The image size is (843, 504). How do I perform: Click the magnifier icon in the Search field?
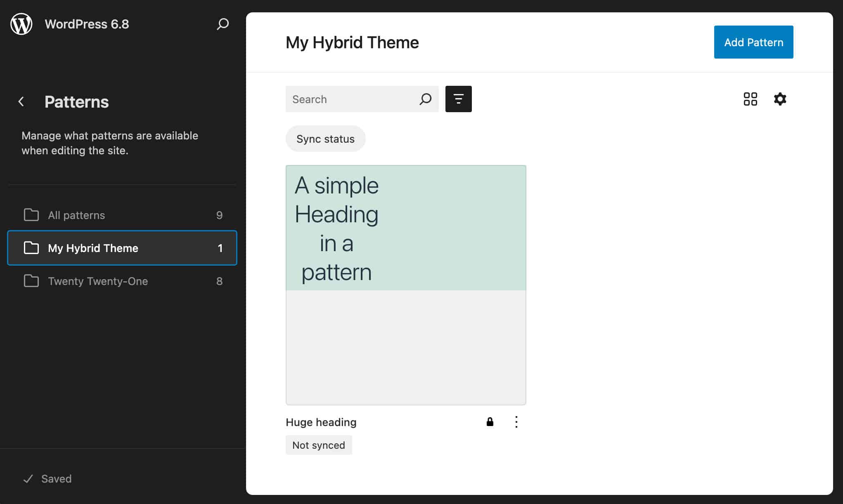click(425, 99)
